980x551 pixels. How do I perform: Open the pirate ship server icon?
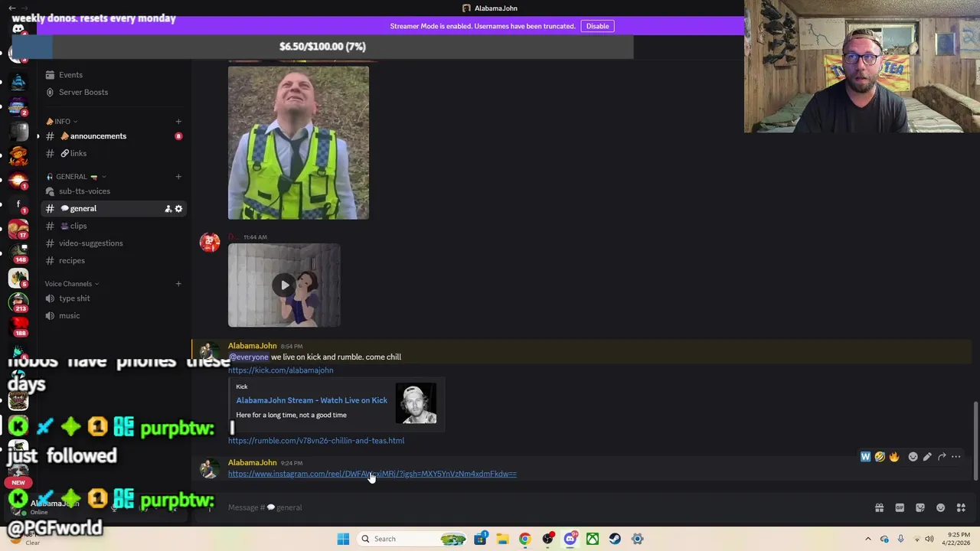click(18, 80)
